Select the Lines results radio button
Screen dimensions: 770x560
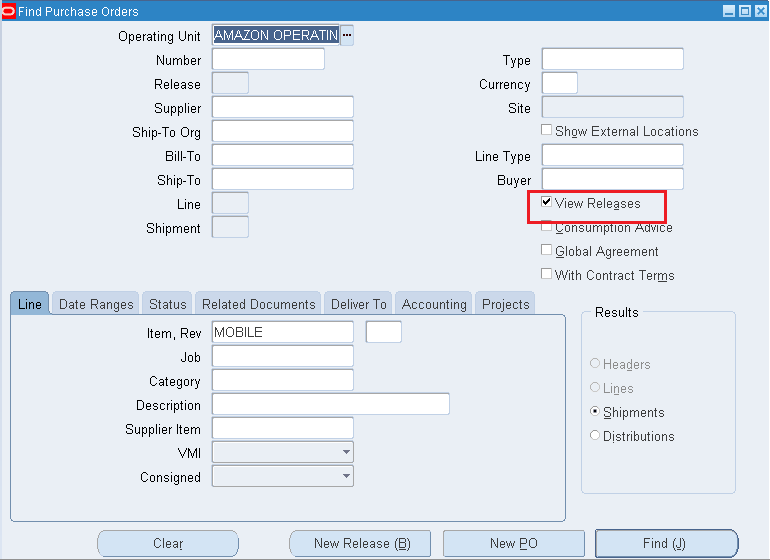(595, 387)
